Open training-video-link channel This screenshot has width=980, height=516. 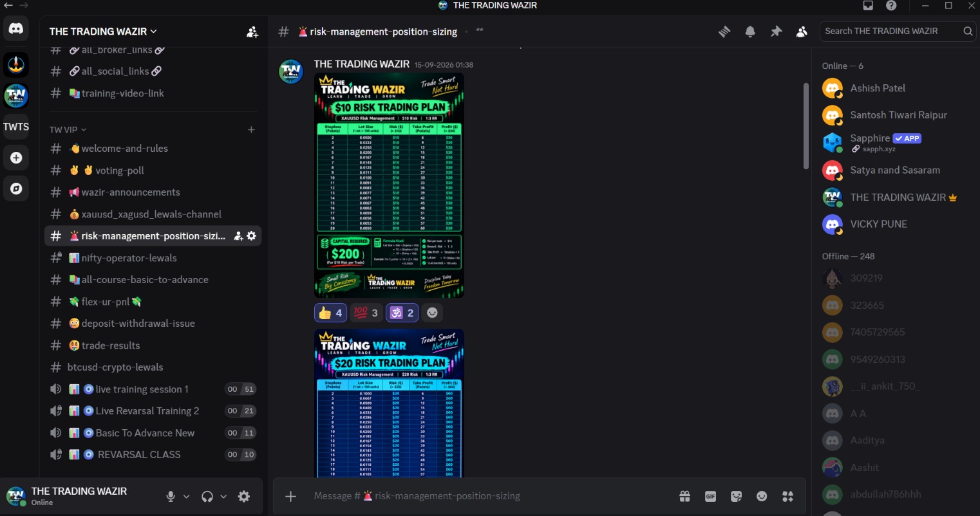click(153, 93)
